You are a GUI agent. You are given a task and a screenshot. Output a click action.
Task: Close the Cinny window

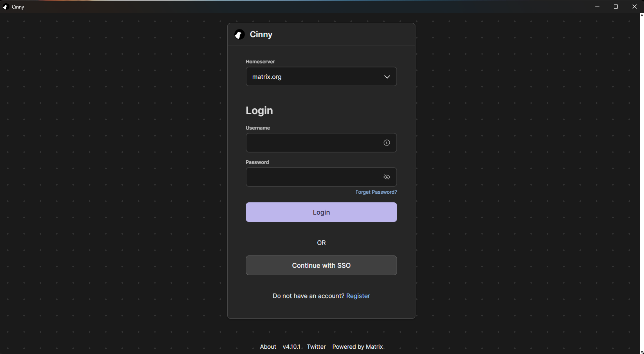(635, 7)
